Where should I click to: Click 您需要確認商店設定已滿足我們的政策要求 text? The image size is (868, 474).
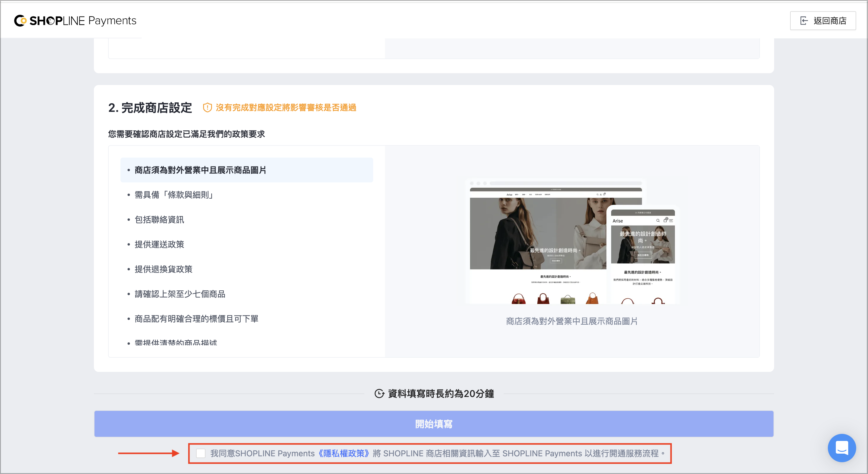(186, 134)
